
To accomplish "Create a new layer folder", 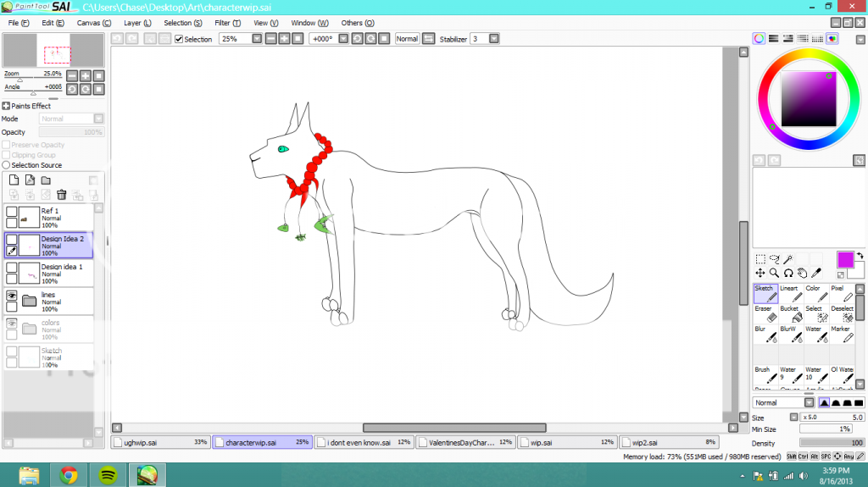I will pyautogui.click(x=46, y=180).
